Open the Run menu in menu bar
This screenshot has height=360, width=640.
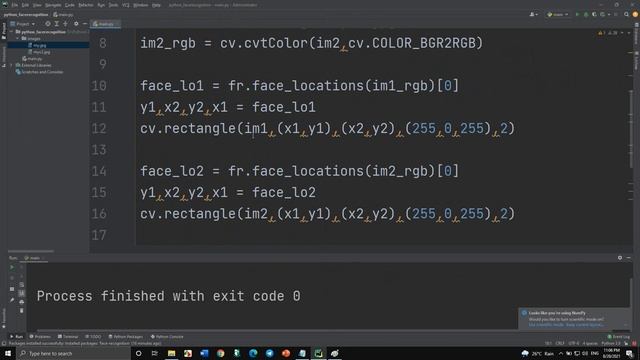click(101, 5)
